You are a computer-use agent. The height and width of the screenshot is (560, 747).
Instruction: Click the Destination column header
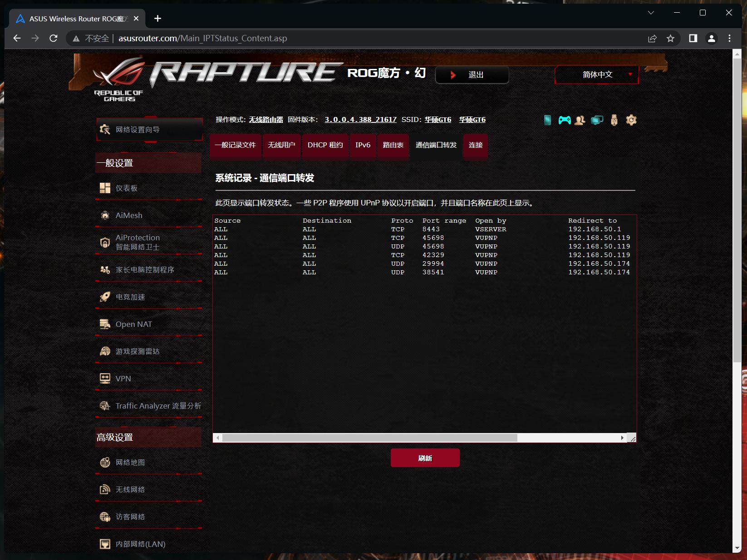coord(327,221)
